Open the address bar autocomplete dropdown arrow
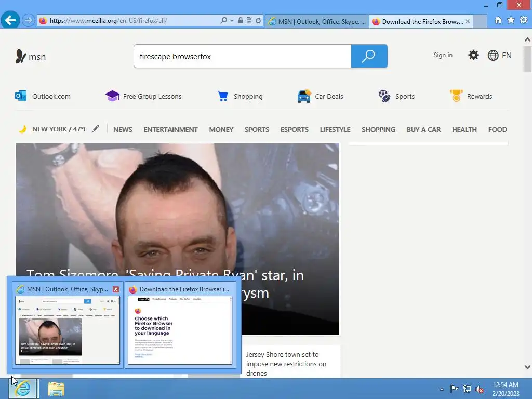The width and height of the screenshot is (532, 399). [232, 21]
